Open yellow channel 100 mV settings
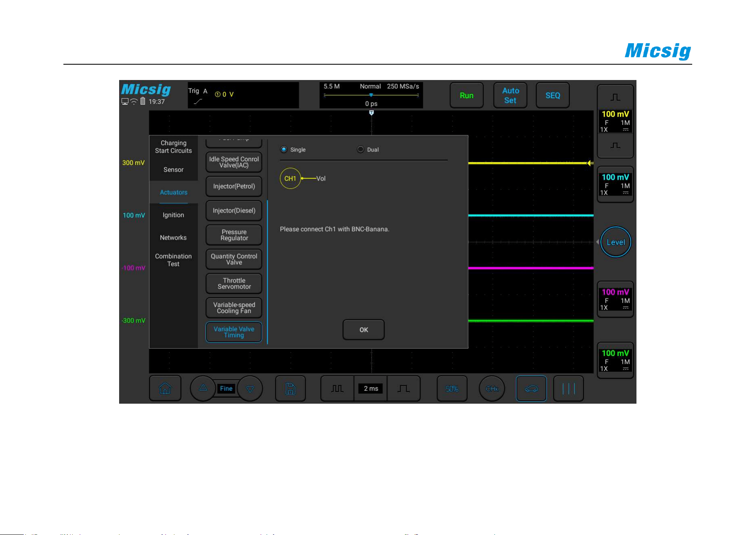 click(615, 121)
